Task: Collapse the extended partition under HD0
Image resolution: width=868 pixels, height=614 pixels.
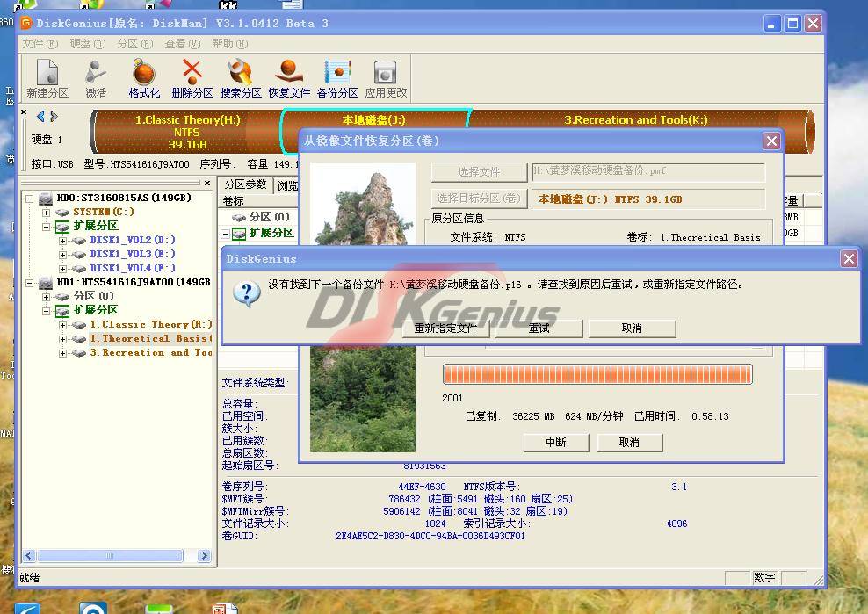Action: click(47, 226)
